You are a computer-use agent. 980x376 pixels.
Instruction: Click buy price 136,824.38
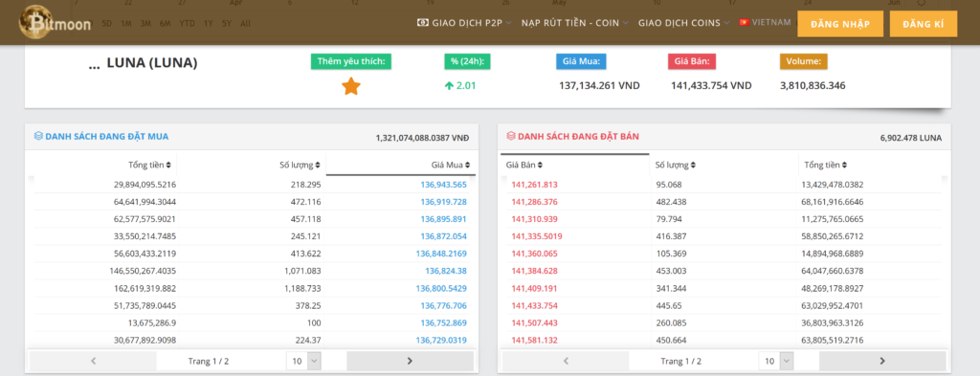[x=446, y=271]
